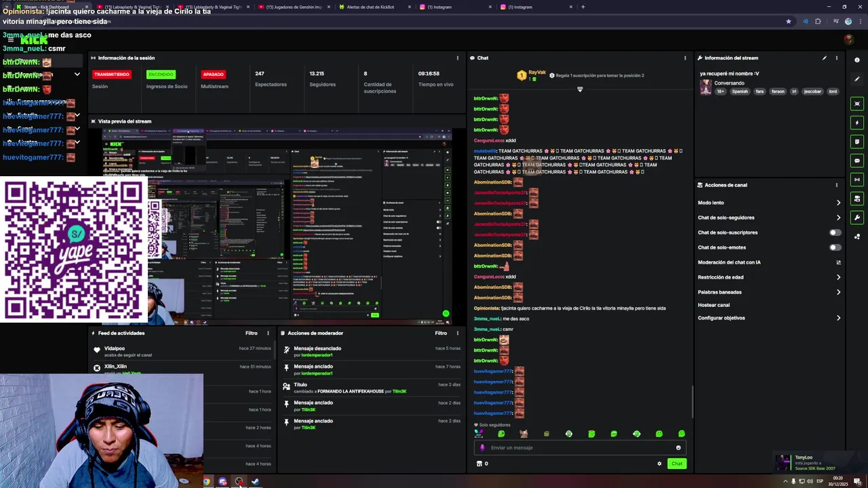The width and height of the screenshot is (868, 488).
Task: Click lordemperador1 in Mensaje desanclado entry
Action: coord(317,355)
